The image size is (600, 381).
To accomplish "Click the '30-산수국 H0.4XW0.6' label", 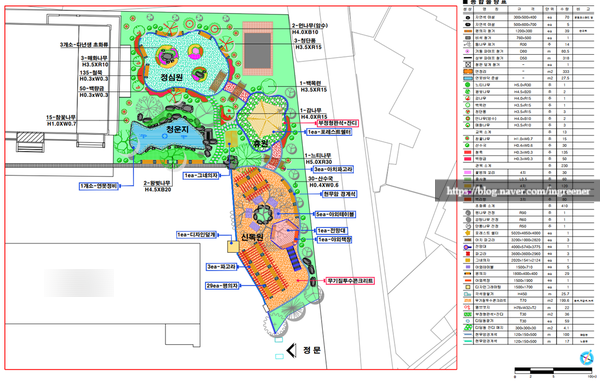I will (x=323, y=182).
